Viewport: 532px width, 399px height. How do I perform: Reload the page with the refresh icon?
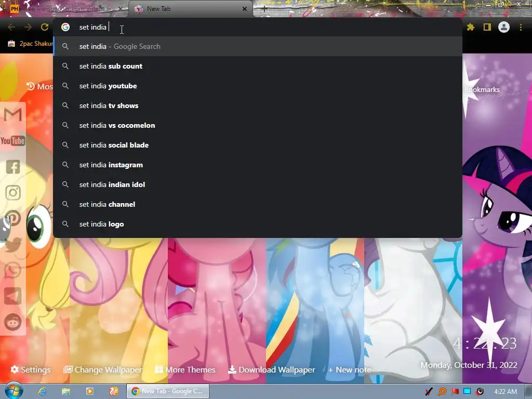tap(45, 27)
